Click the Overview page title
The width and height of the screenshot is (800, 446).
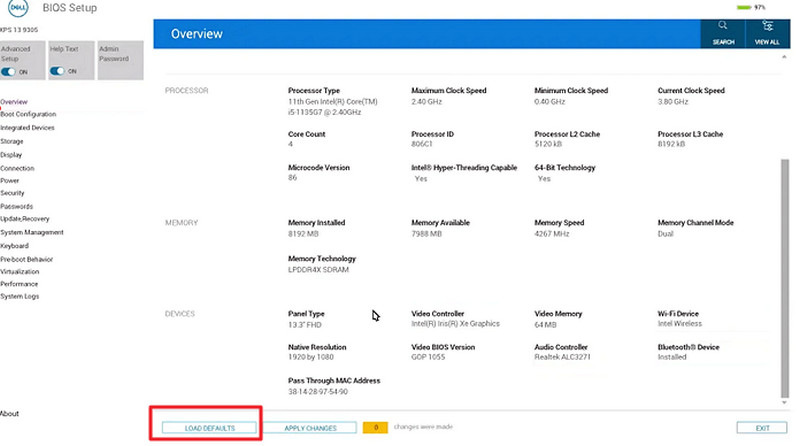click(x=196, y=34)
